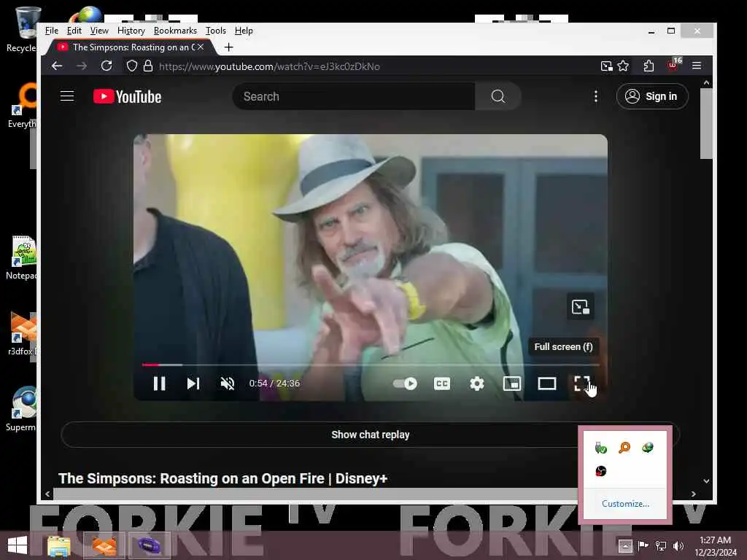The height and width of the screenshot is (560, 747).
Task: Skip to next video
Action: coord(193,384)
